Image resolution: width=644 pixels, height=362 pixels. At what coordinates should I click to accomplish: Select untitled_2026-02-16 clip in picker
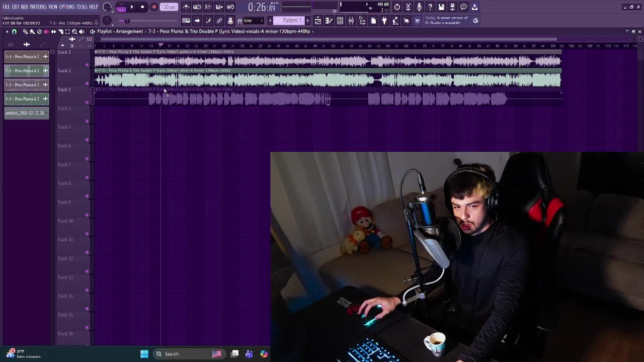click(x=27, y=113)
